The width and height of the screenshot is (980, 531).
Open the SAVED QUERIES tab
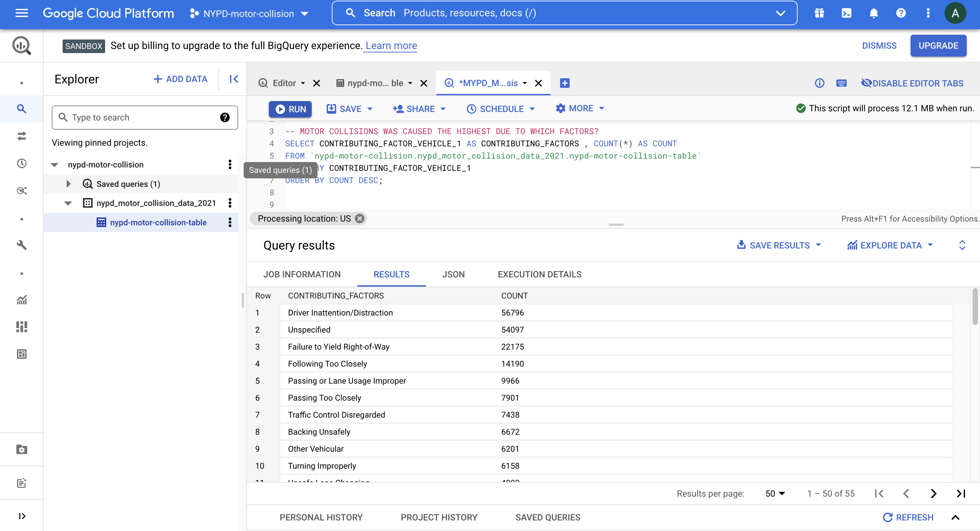coord(548,517)
